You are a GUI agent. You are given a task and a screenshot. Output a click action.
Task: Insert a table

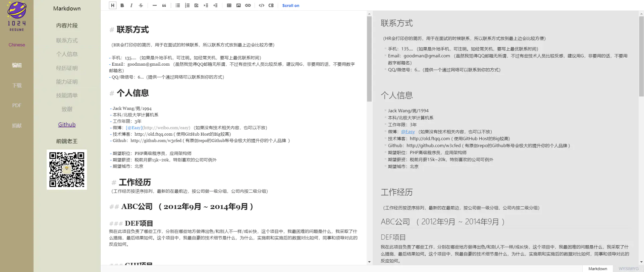click(x=229, y=5)
